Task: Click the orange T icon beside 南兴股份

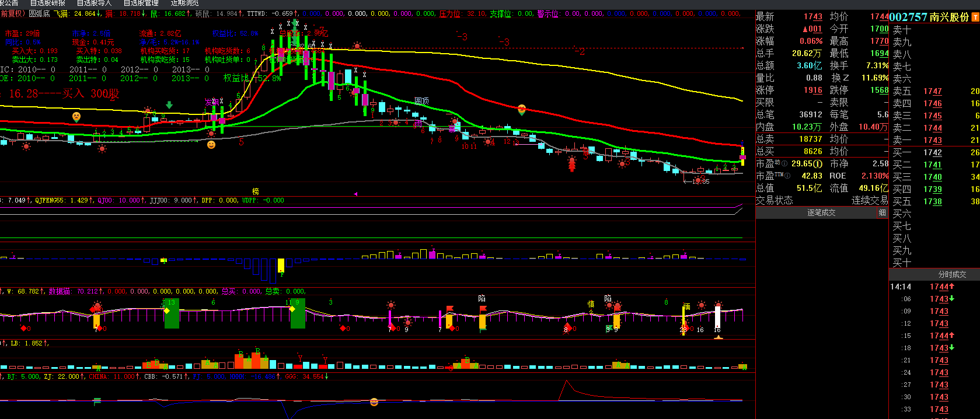Action: 975,18
